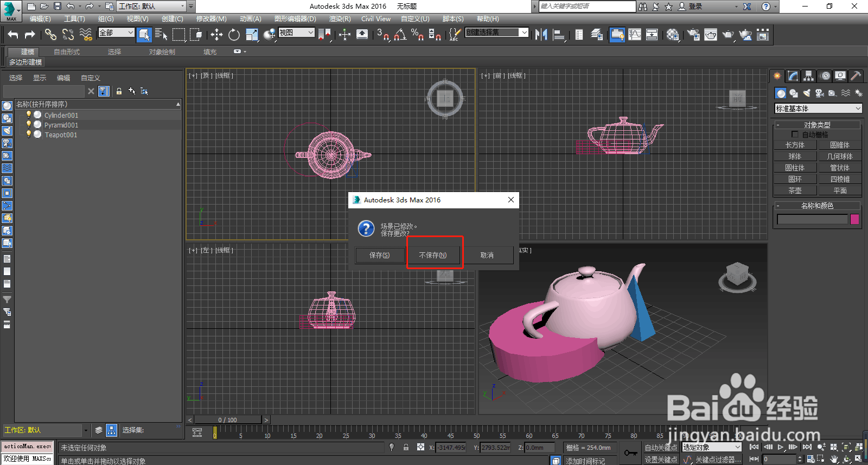This screenshot has width=868, height=465.
Task: Open the 编辑(E) menu
Action: (40, 19)
